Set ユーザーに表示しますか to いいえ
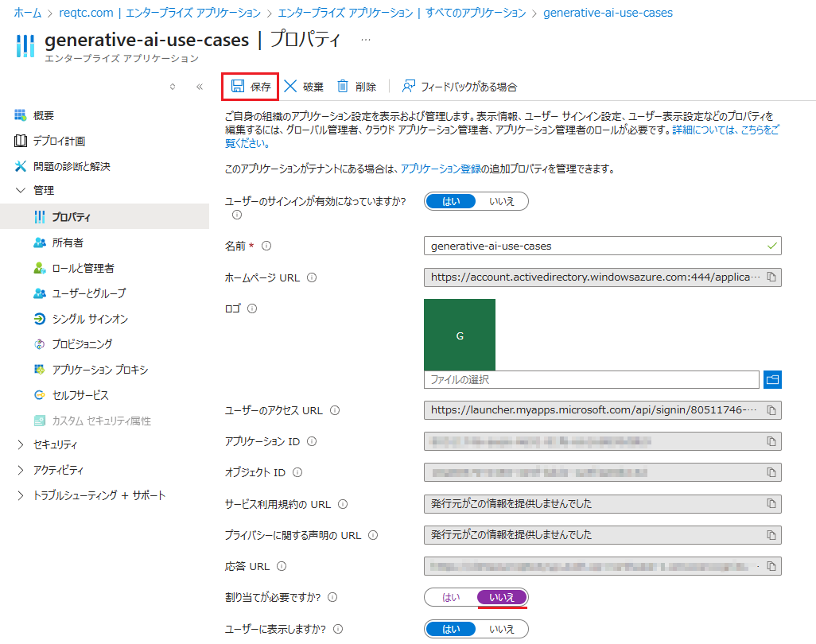Viewport: 816px width, 644px height. click(502, 628)
